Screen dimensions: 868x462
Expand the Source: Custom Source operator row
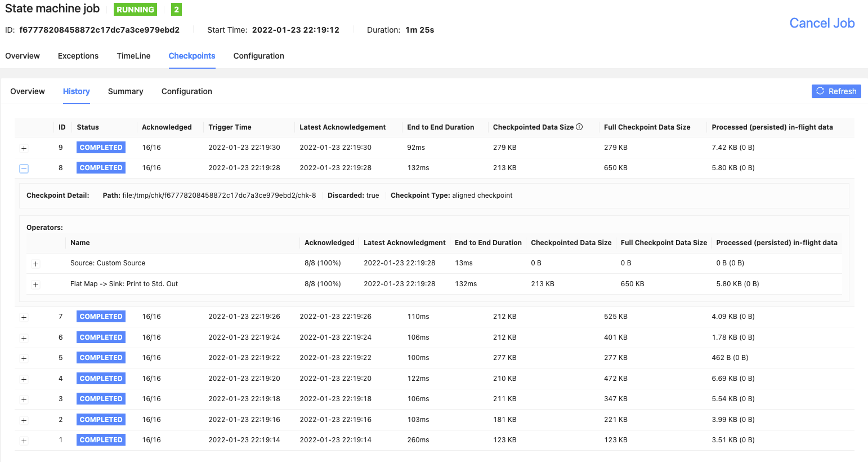pos(35,263)
